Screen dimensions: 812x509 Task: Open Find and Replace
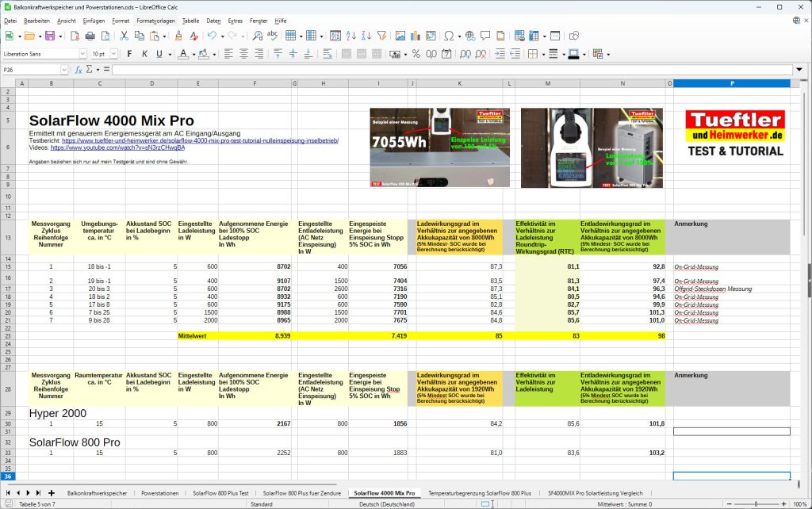click(x=258, y=36)
